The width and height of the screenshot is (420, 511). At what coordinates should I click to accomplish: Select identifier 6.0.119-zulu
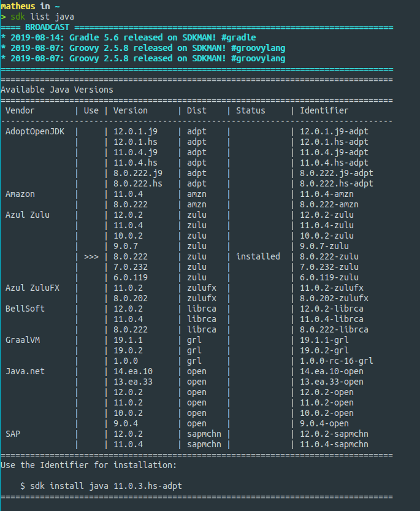(x=329, y=277)
